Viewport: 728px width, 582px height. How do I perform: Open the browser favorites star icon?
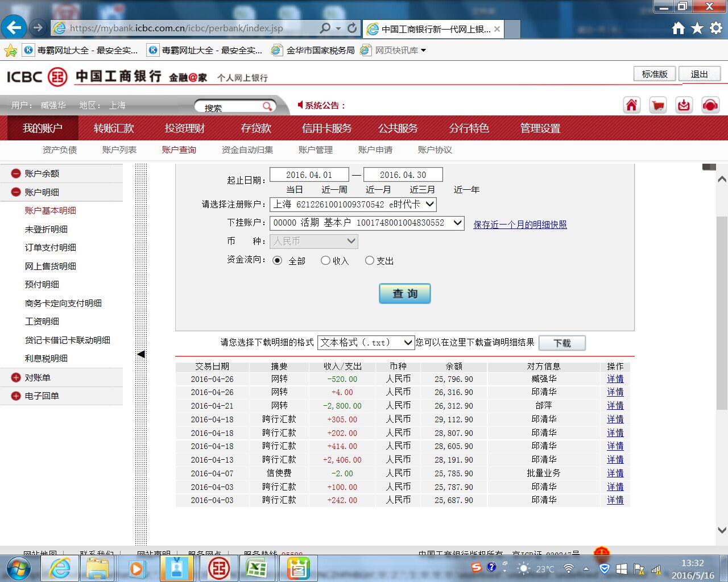coord(697,28)
